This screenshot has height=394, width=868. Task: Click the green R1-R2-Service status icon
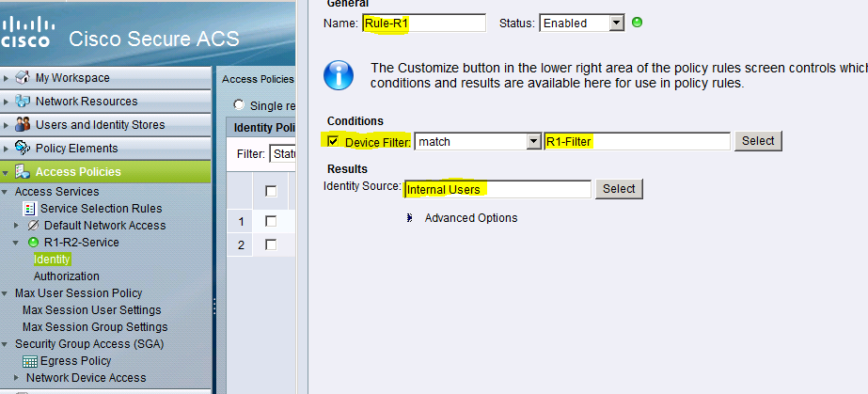tap(33, 243)
